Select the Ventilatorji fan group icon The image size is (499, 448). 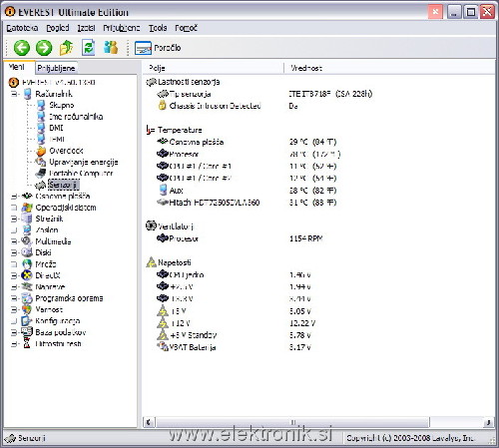pyautogui.click(x=151, y=225)
